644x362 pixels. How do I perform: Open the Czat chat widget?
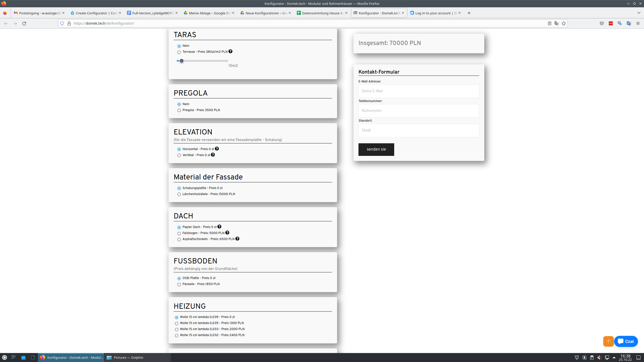pos(626,341)
